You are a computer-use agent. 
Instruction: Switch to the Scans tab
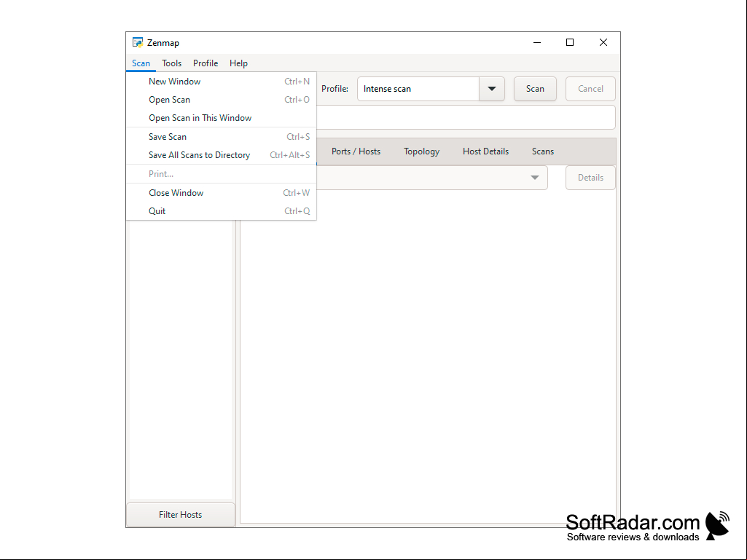(x=543, y=151)
